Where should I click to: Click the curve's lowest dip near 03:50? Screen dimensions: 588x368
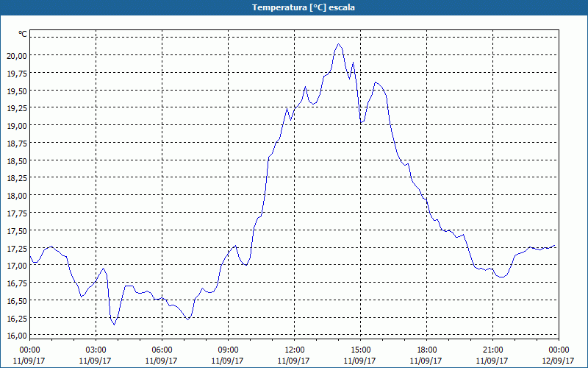click(x=115, y=324)
